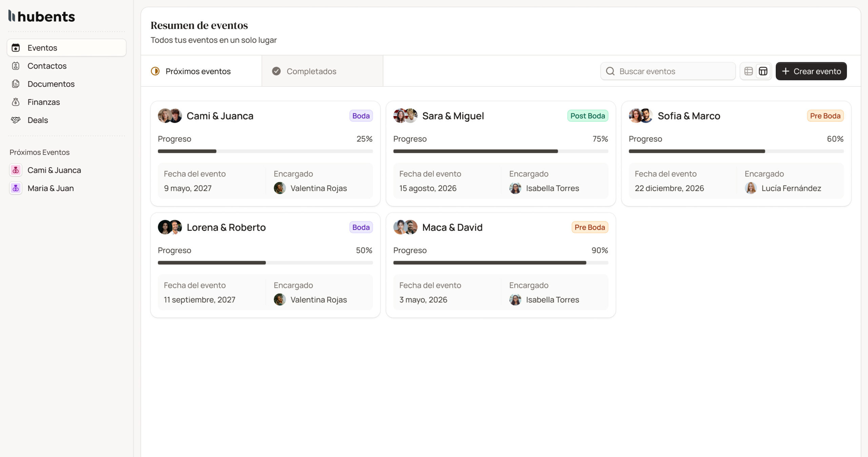Click the Cami & Juanca rings icon
Screen dimensions: 868x457
[x=16, y=170]
